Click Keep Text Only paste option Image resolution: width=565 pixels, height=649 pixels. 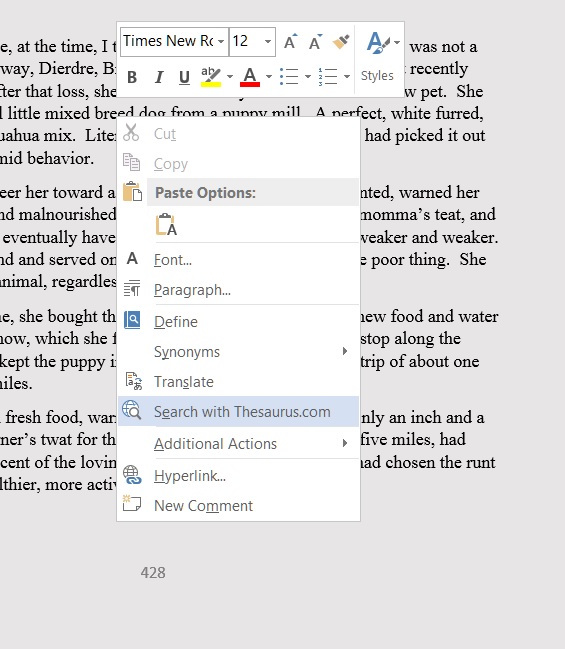(166, 225)
